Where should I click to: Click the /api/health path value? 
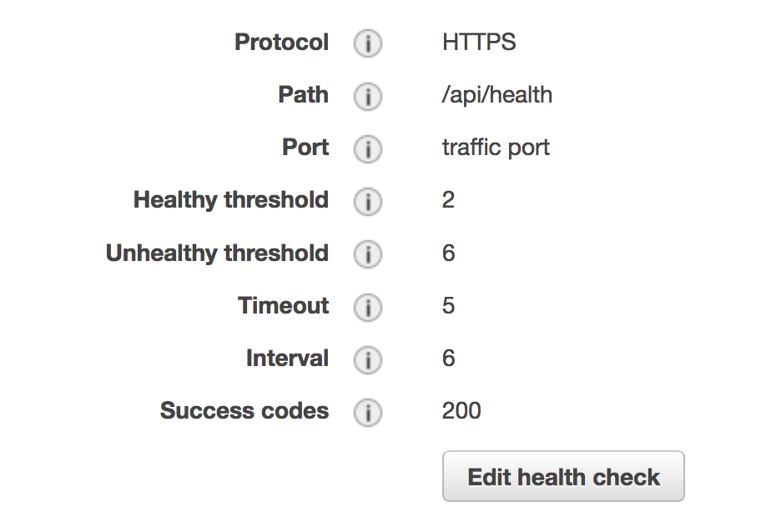(x=497, y=95)
